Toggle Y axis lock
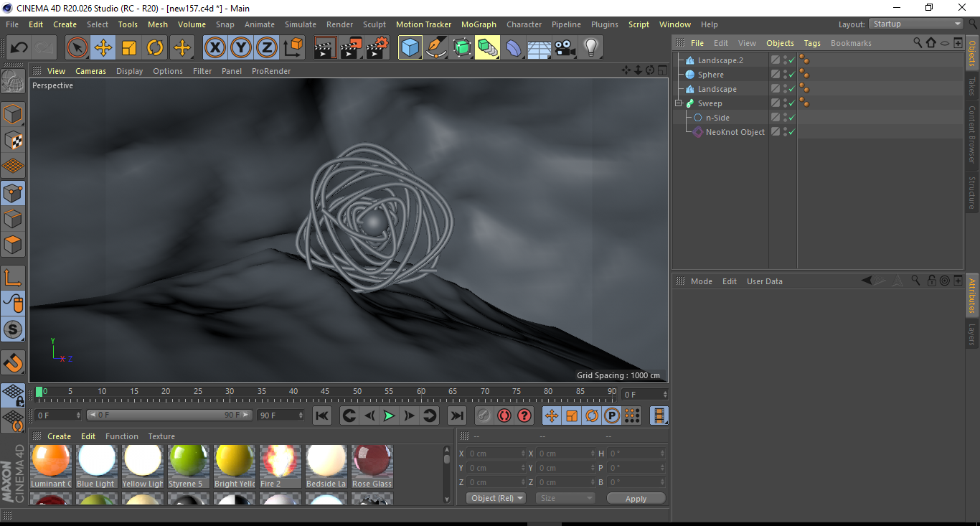Screen dimensions: 980x526 point(240,48)
